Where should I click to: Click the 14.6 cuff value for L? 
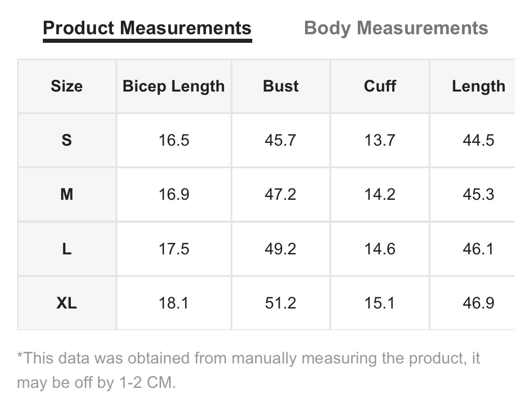[x=379, y=249]
